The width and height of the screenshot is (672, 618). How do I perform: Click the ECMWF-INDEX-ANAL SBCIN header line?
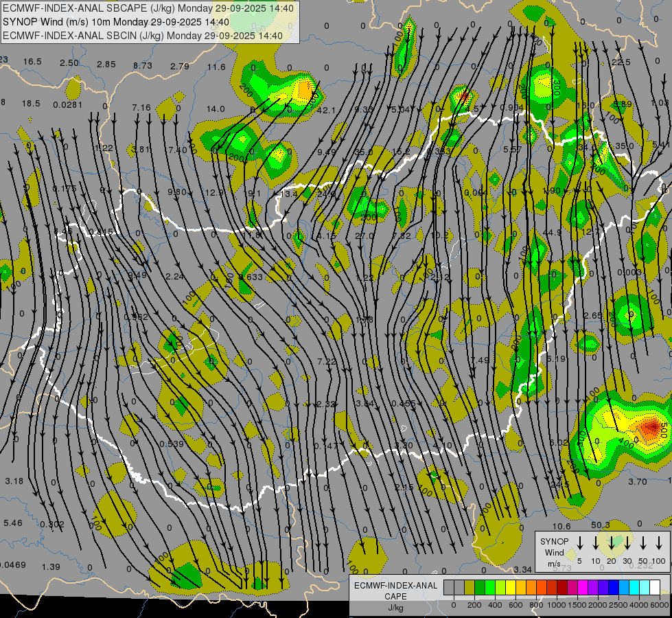pos(143,36)
